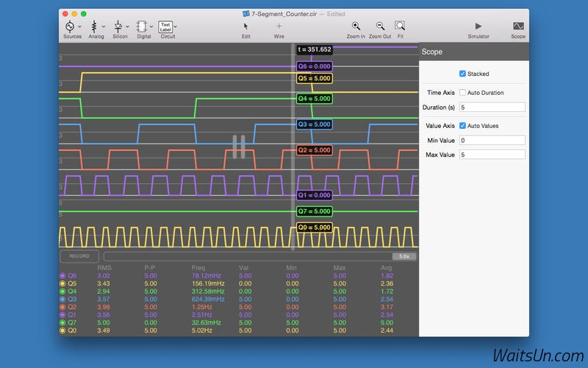The height and width of the screenshot is (368, 588).
Task: Select the Edit pointer tool
Action: coord(245,26)
